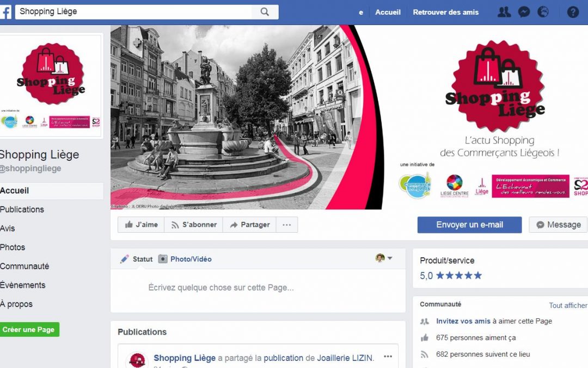Image resolution: width=588 pixels, height=368 pixels.
Task: Click the thumbs-up icon beside 675 personnes
Action: tap(425, 337)
